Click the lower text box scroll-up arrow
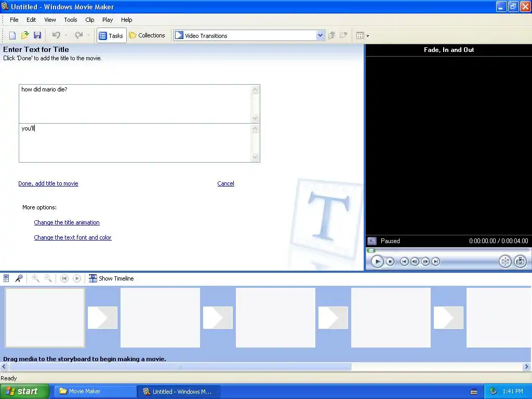This screenshot has height=399, width=532. tap(255, 129)
